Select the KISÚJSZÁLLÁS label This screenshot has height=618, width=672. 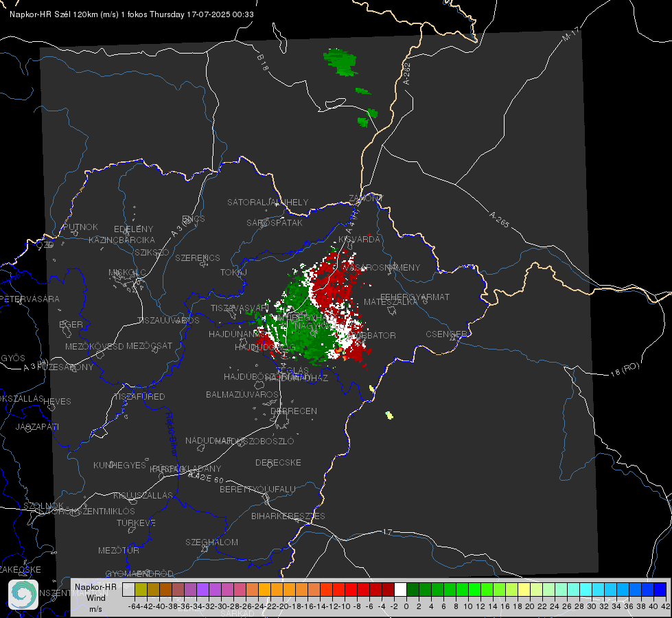(x=143, y=496)
